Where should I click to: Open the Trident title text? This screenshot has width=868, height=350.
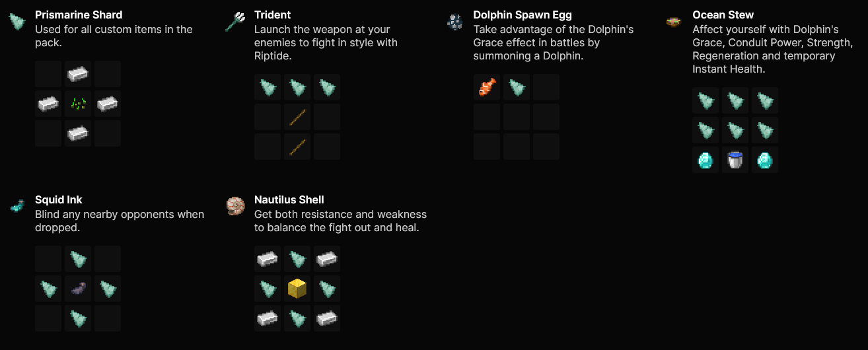(273, 15)
